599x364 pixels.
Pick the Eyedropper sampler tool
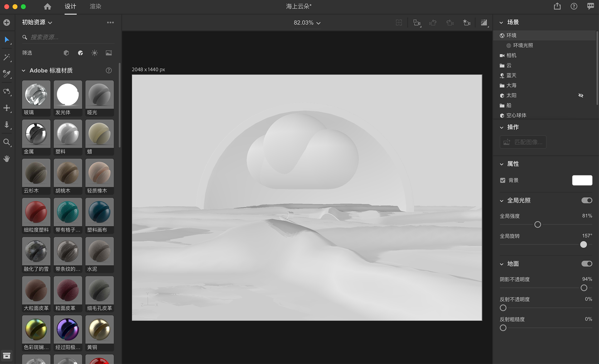click(7, 74)
